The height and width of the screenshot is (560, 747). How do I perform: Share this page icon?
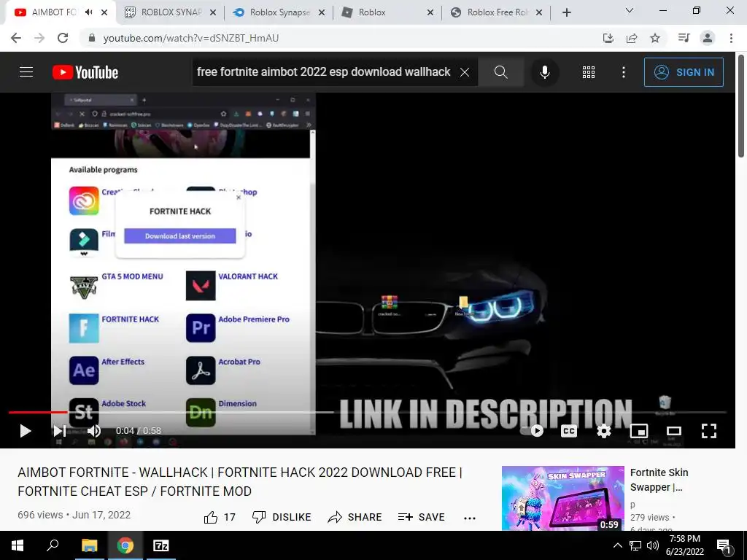pos(632,38)
